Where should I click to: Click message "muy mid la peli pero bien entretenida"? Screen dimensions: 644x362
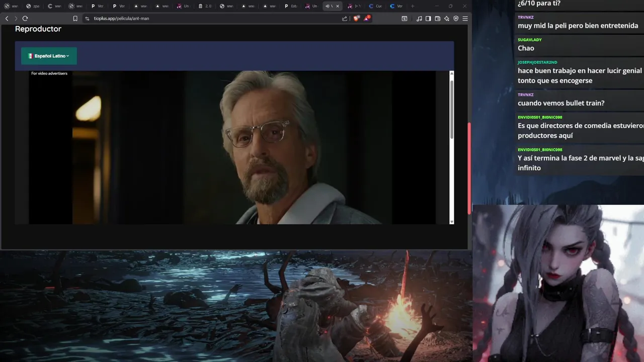pos(578,26)
